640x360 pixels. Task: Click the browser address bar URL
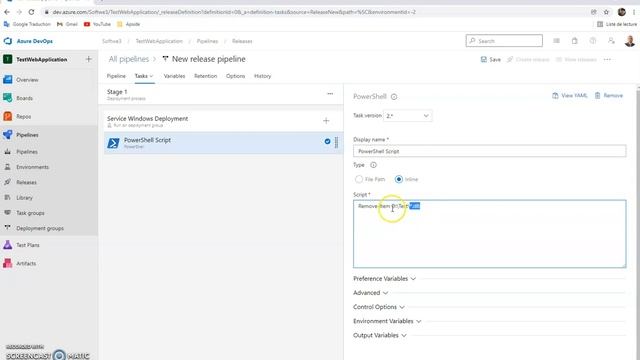[234, 12]
